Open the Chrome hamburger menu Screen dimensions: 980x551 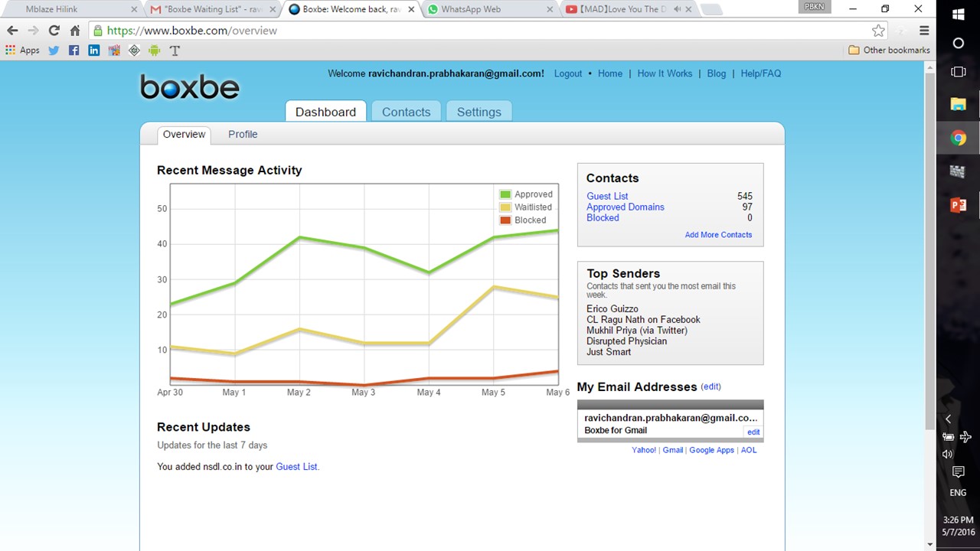924,31
